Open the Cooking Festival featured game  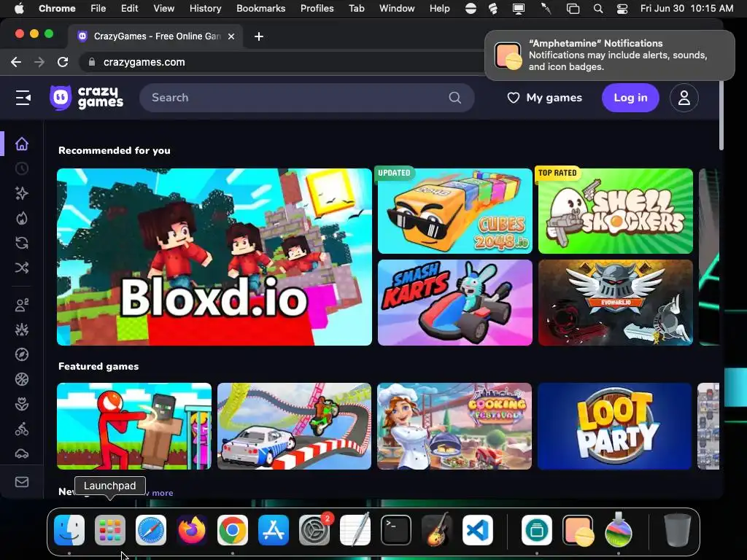(x=454, y=426)
